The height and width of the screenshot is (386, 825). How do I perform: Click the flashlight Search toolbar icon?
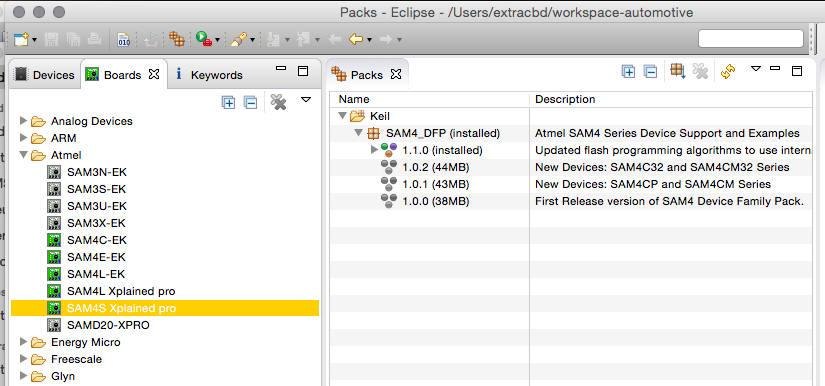coord(239,39)
